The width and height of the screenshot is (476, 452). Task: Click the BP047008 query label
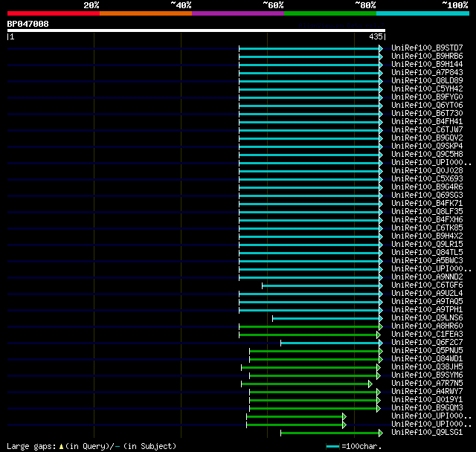tap(28, 24)
